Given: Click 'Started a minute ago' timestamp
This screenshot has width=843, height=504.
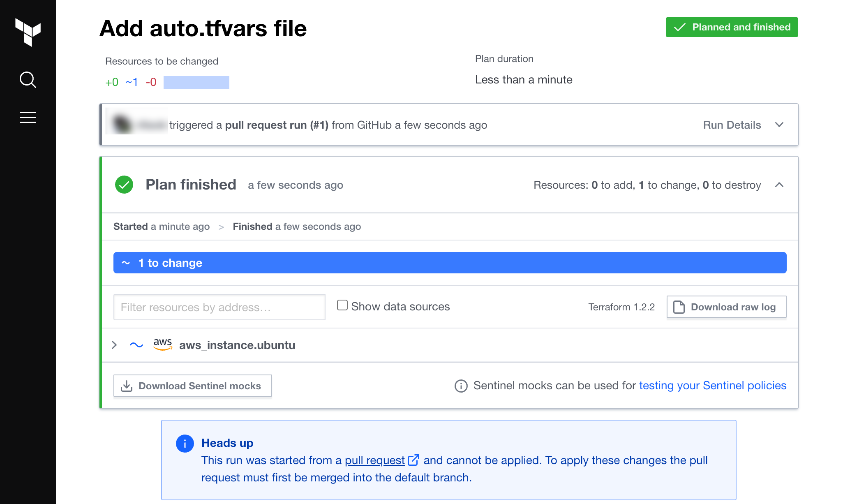Looking at the screenshot, I should 162,226.
